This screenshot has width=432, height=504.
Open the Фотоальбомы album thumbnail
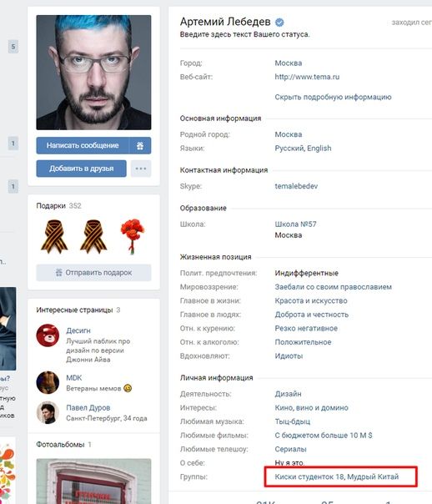click(x=93, y=481)
